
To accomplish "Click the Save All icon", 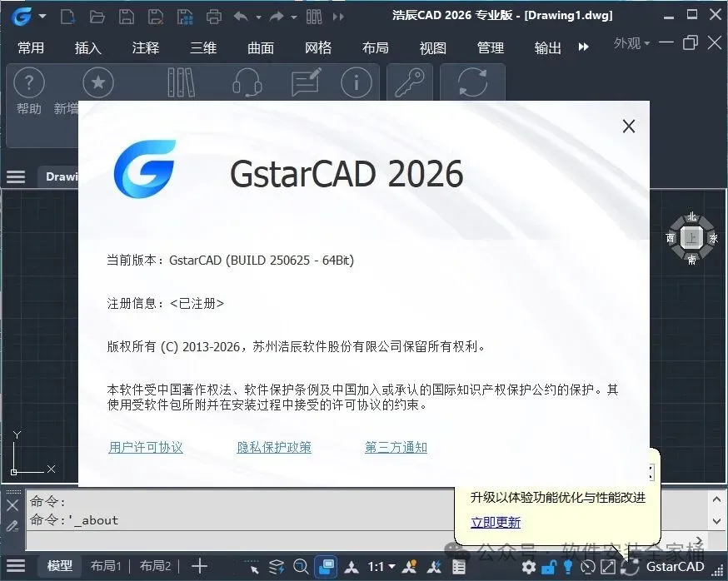I will coord(185,17).
